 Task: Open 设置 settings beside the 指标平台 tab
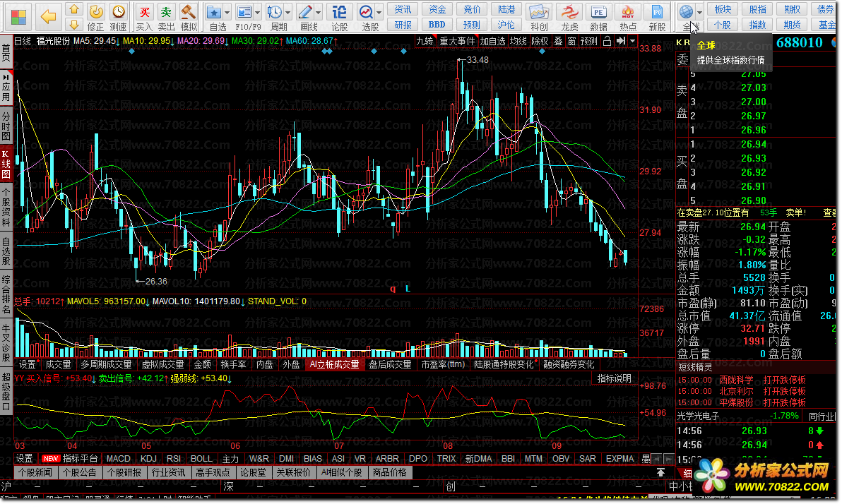(x=24, y=459)
